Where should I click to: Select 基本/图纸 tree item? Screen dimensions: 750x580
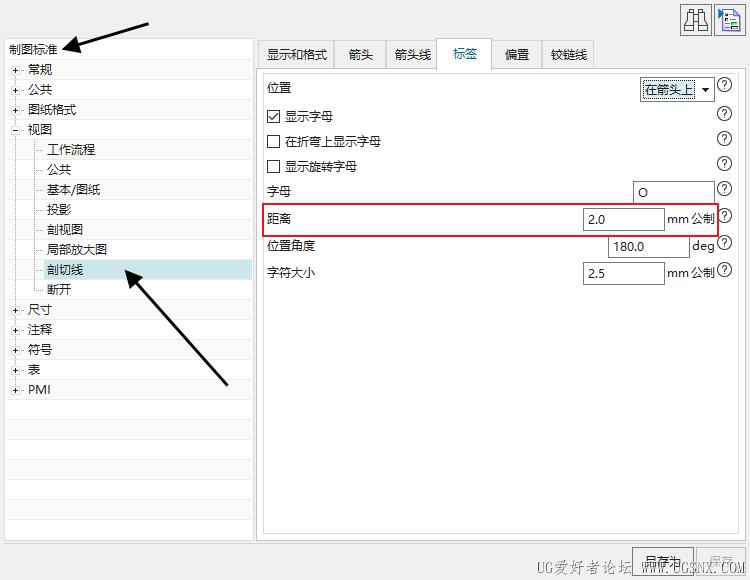tap(73, 190)
